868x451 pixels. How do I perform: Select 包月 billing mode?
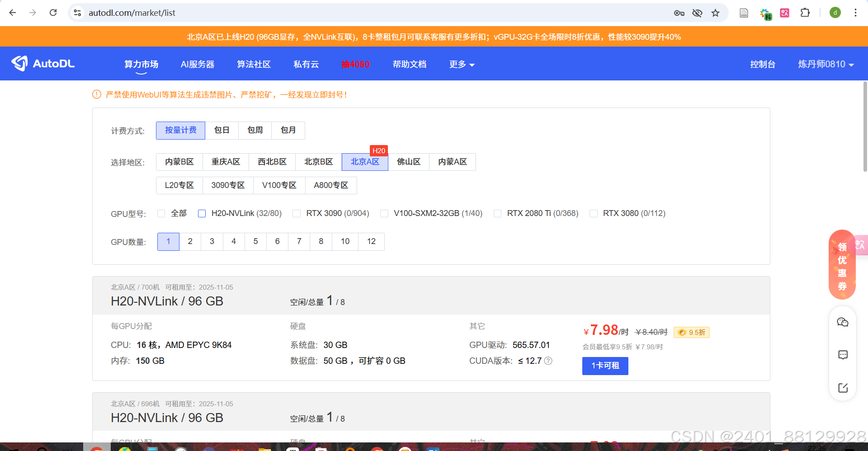point(288,130)
